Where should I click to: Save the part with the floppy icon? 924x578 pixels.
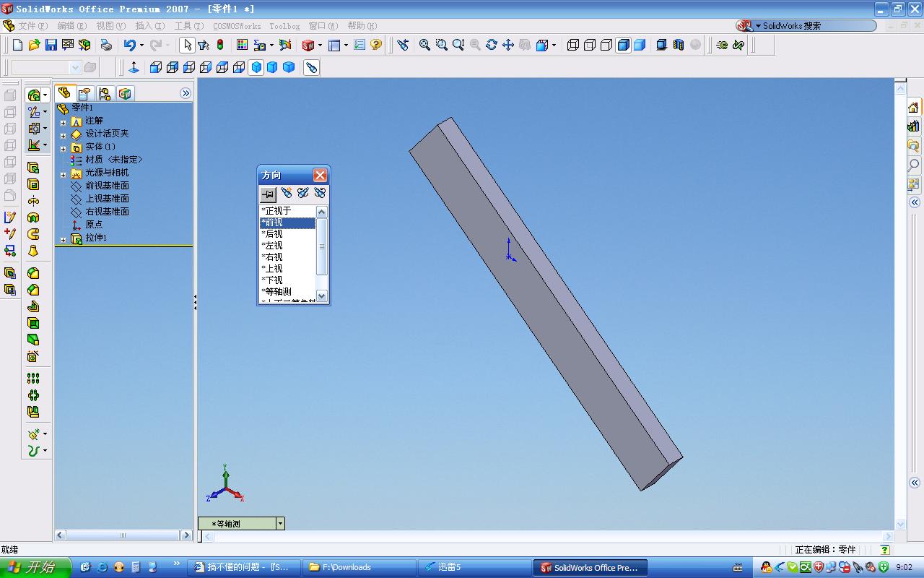51,45
